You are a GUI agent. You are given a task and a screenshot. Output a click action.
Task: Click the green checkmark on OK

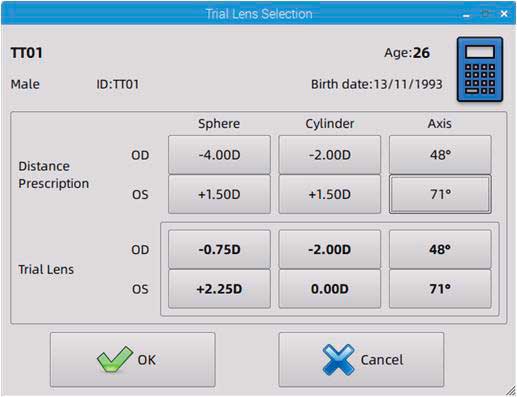click(x=114, y=359)
